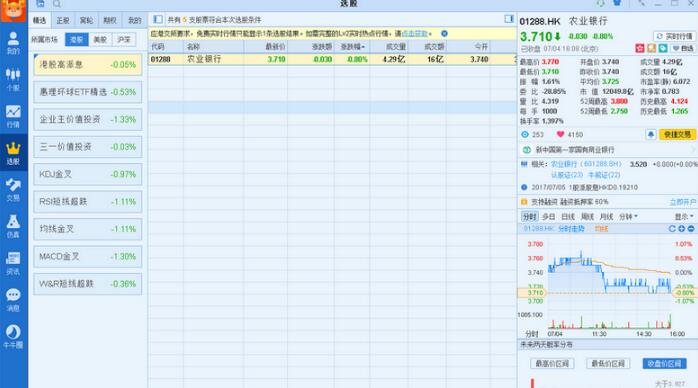Select the 美股 market filter
The image size is (698, 388).
(x=100, y=40)
